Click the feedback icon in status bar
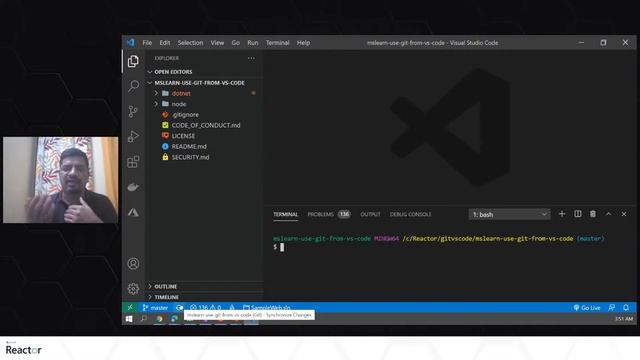 (611, 307)
